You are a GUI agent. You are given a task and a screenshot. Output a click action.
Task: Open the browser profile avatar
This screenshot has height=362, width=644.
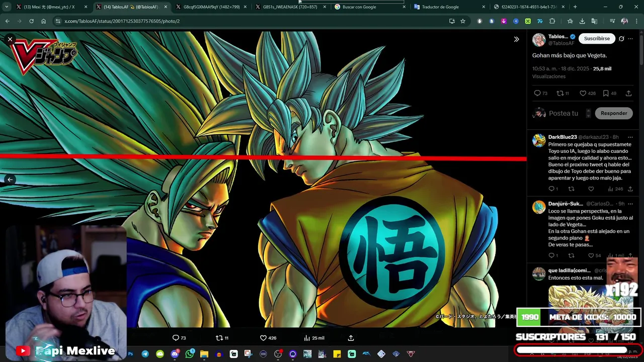tap(624, 21)
